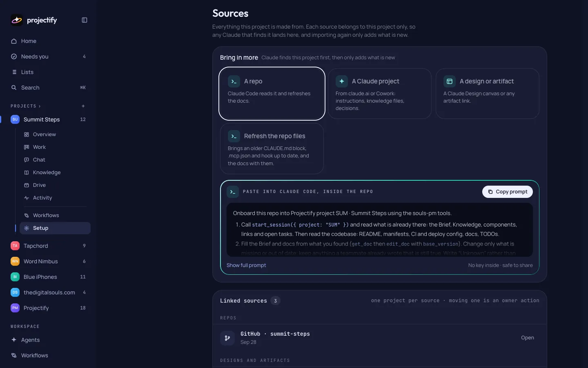The height and width of the screenshot is (368, 588).
Task: Click the Agents sparkle icon
Action: [14, 340]
